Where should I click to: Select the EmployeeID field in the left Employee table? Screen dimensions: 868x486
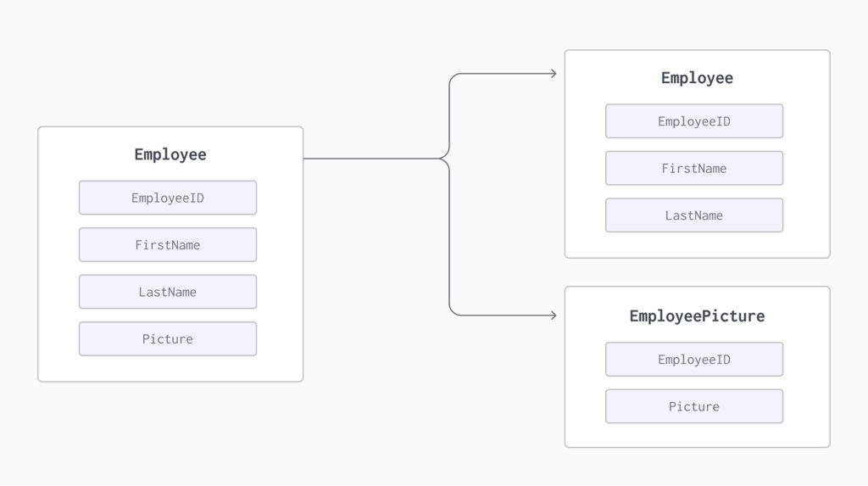pos(168,198)
